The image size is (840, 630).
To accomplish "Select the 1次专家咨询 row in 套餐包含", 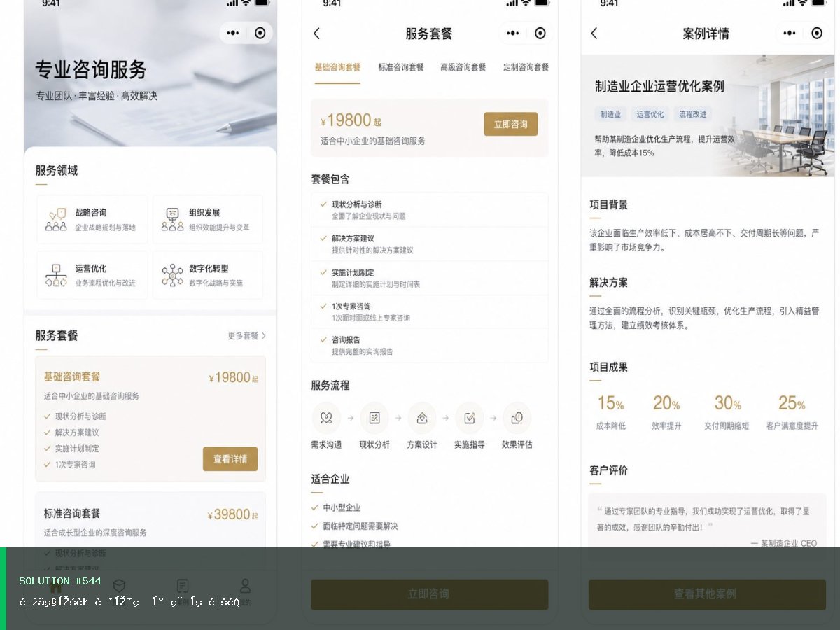I will [430, 311].
